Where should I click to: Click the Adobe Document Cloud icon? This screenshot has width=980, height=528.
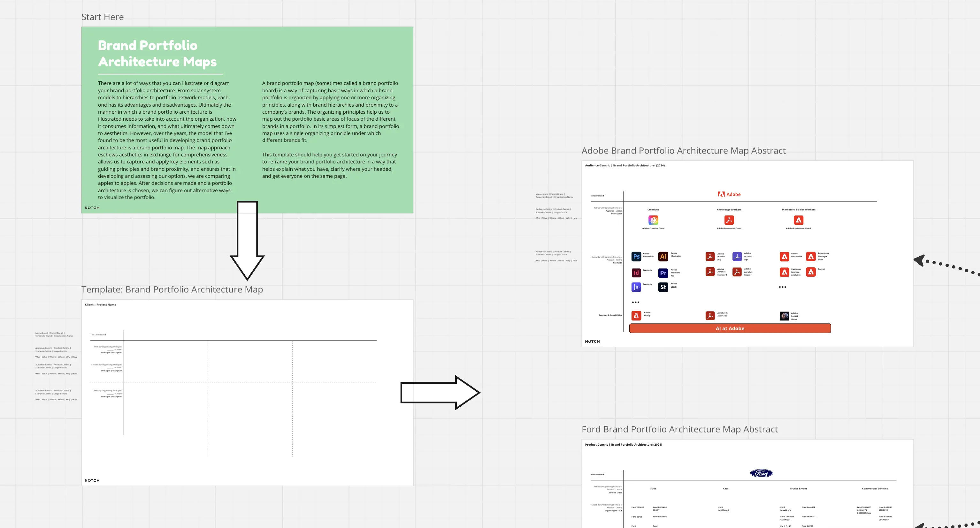(729, 220)
